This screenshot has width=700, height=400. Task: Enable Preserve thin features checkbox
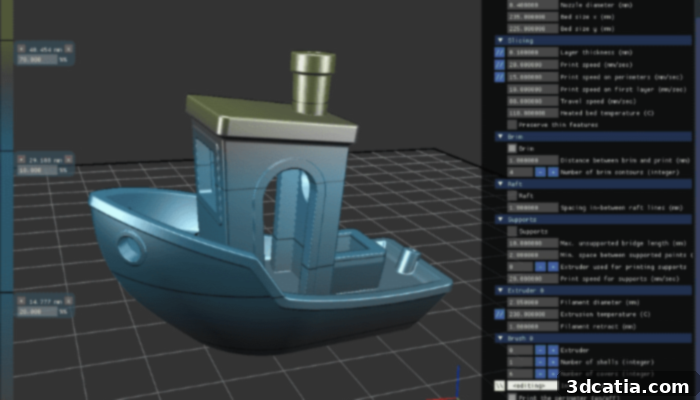(512, 125)
